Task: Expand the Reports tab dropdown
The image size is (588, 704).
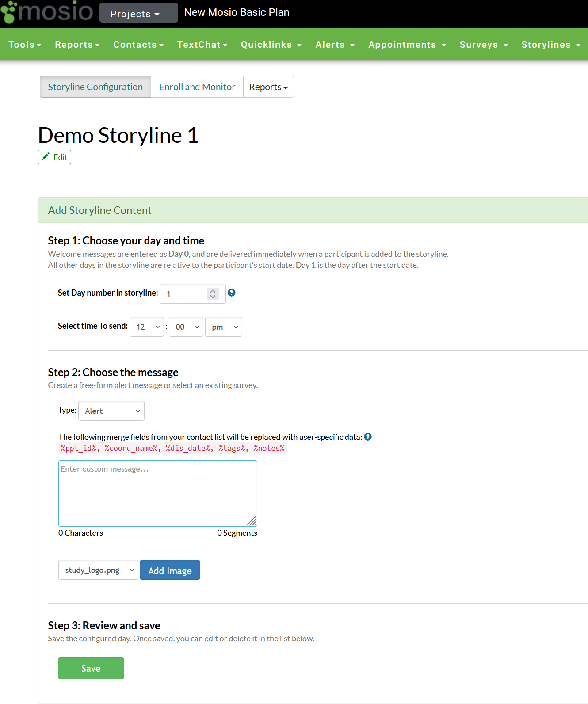Action: point(268,87)
